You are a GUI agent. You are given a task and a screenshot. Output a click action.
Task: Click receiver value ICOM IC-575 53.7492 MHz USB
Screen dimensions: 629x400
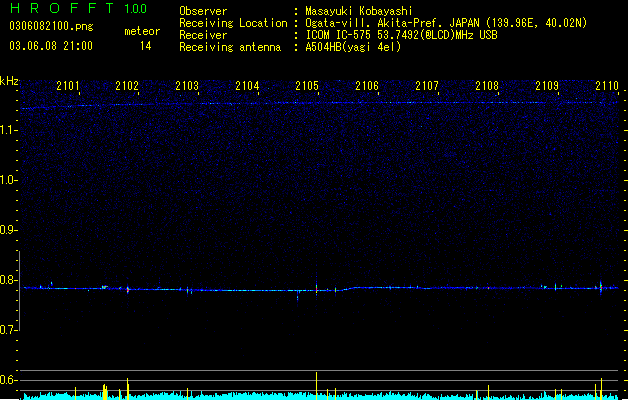(402, 35)
